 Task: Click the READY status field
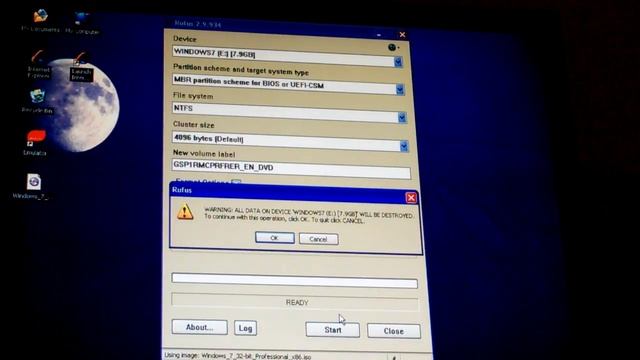295,302
